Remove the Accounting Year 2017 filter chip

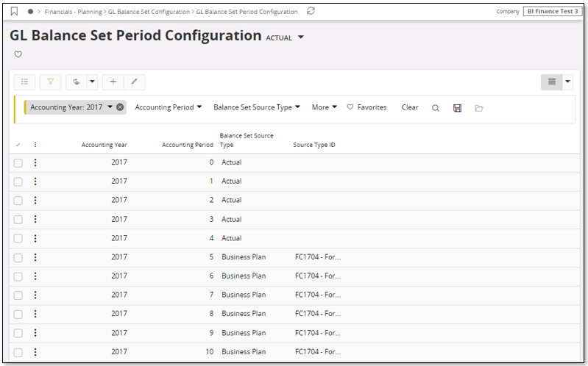[x=120, y=107]
